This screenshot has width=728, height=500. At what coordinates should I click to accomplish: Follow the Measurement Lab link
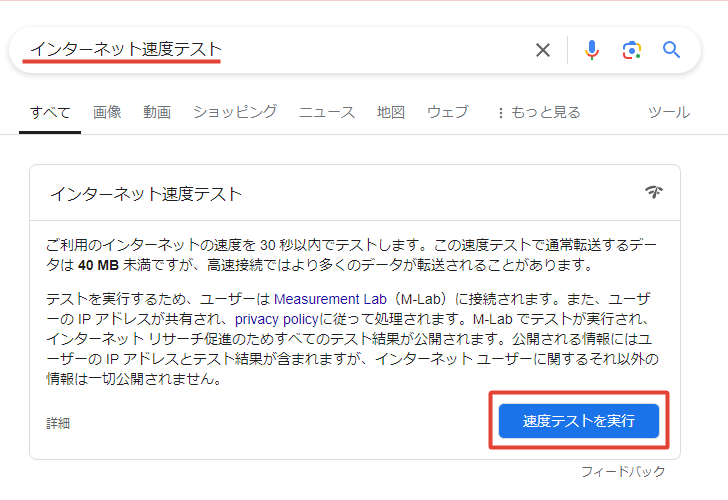pos(330,299)
